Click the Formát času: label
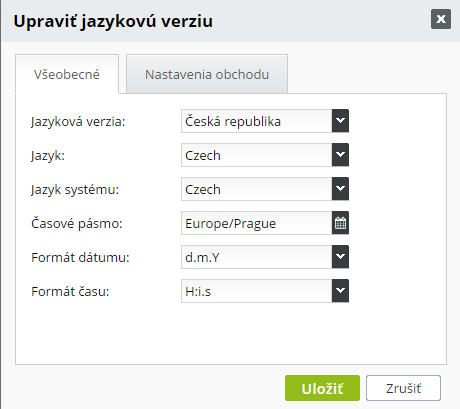 click(x=70, y=292)
